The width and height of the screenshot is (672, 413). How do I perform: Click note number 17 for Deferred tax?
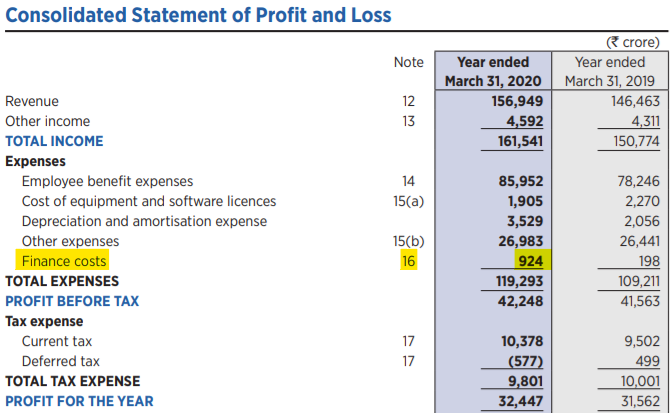(x=408, y=361)
